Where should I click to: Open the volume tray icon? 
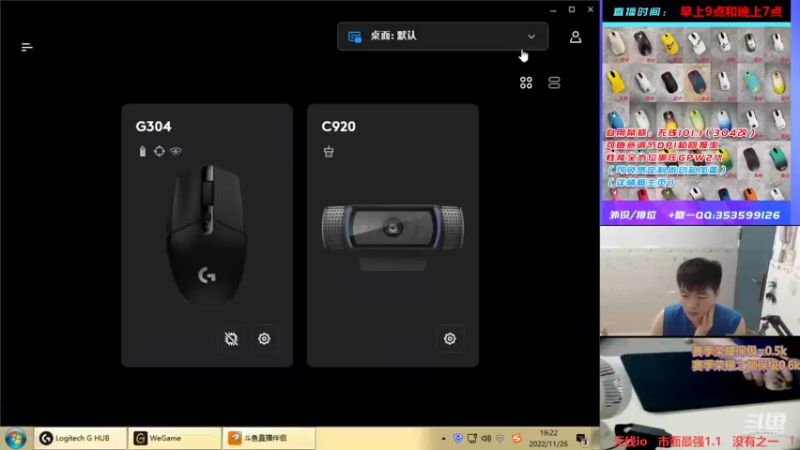[486, 438]
